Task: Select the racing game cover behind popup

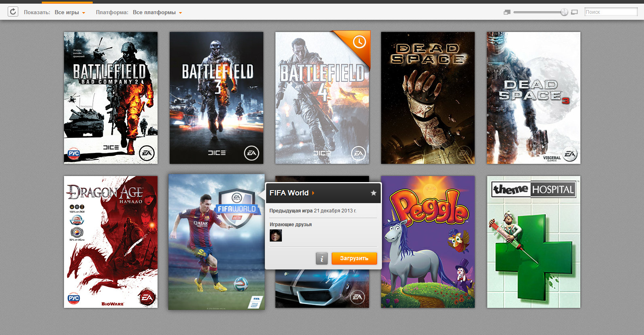Action: [322, 289]
